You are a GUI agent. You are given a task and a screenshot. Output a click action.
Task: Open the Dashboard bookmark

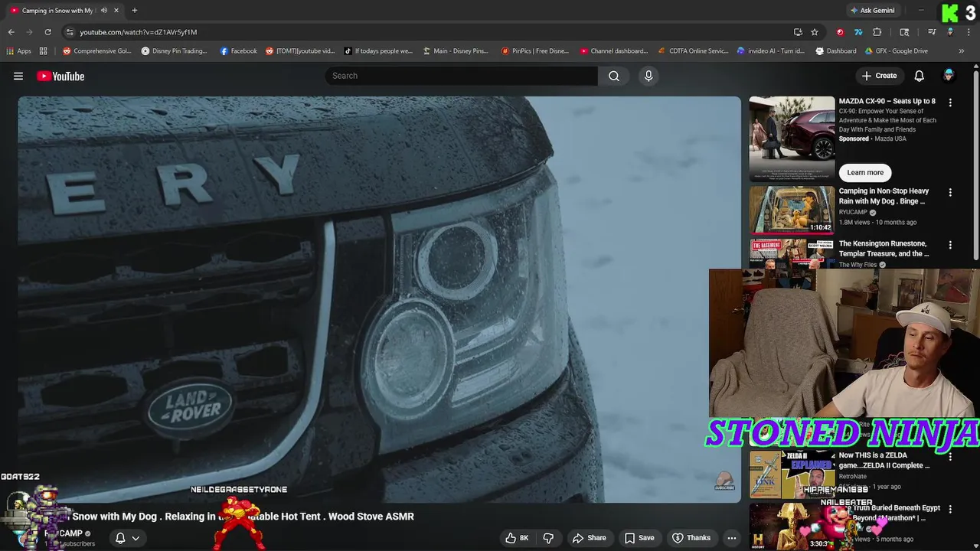(836, 51)
